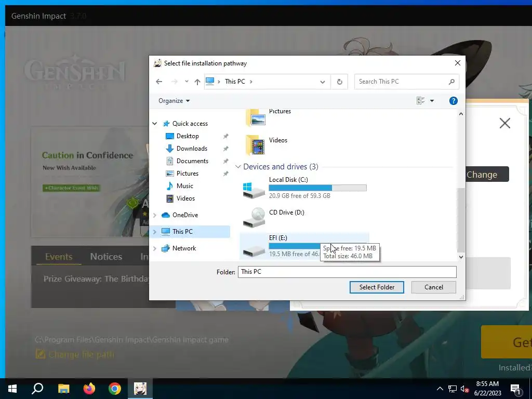Close the launcher install panel with X
The height and width of the screenshot is (399, 532).
point(505,123)
